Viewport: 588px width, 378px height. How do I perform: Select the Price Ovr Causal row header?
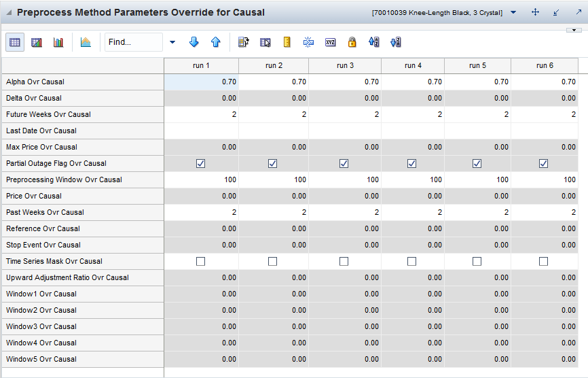coord(83,196)
